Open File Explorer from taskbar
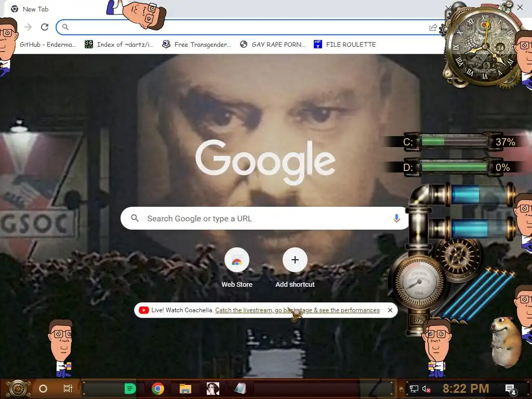Image resolution: width=532 pixels, height=399 pixels. click(x=185, y=389)
